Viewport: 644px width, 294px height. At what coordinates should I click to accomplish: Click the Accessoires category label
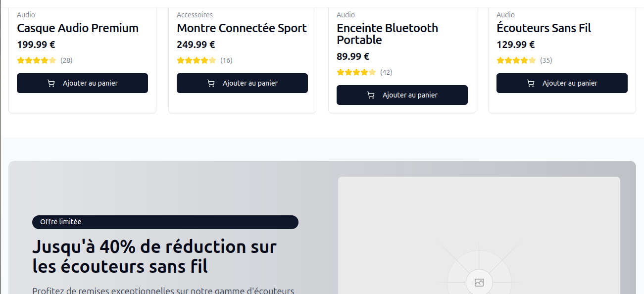point(195,15)
